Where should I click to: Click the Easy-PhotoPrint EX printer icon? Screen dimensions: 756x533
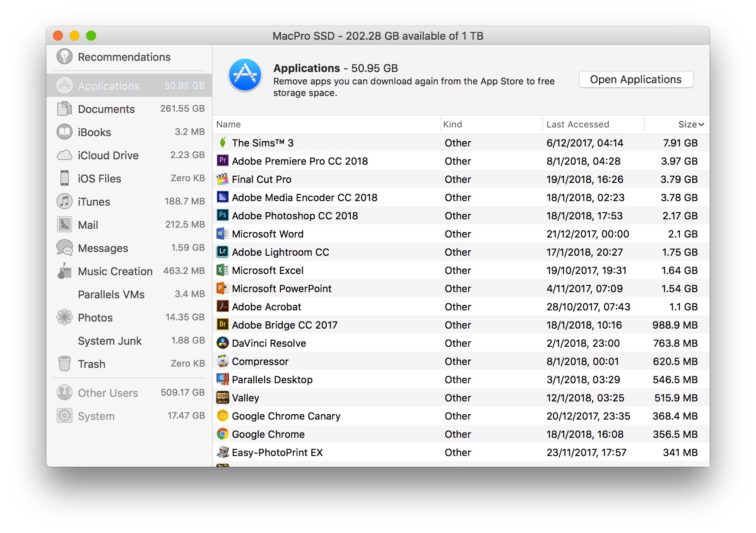tap(223, 452)
